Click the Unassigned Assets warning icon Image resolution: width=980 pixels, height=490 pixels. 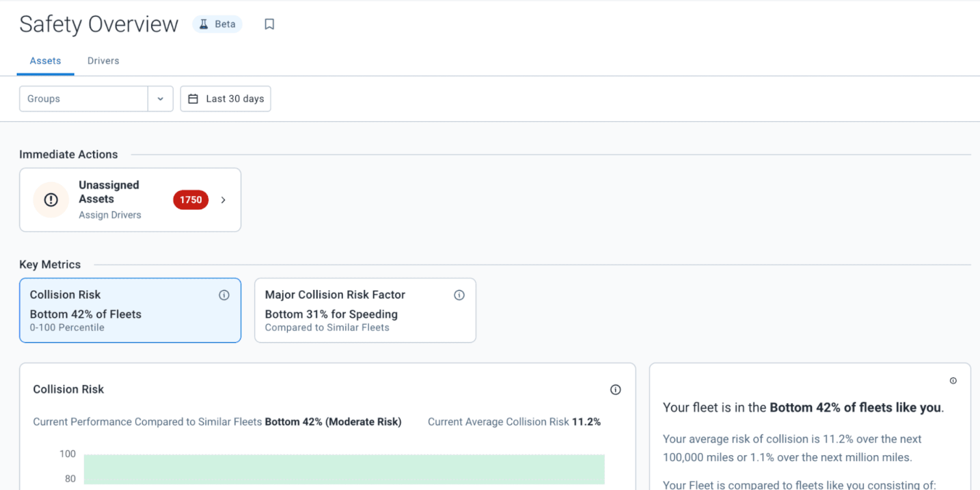tap(51, 199)
